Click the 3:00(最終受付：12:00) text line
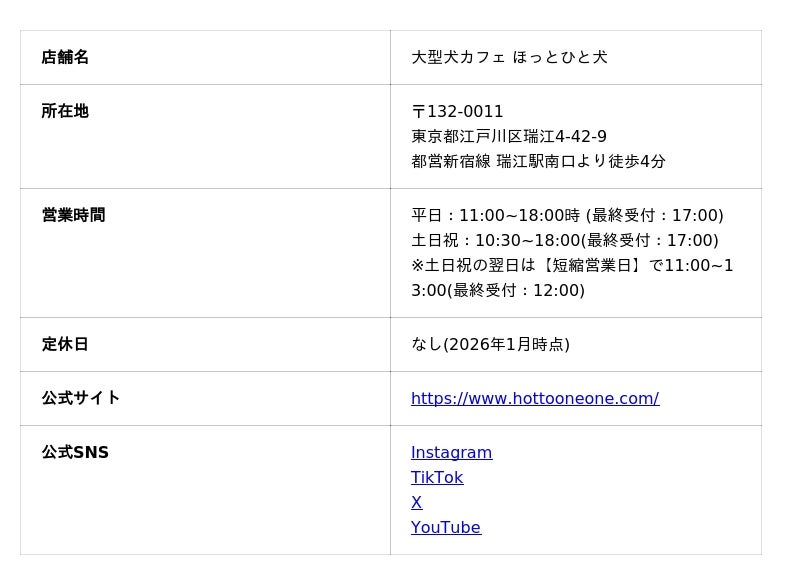This screenshot has width=800, height=585. [x=498, y=291]
